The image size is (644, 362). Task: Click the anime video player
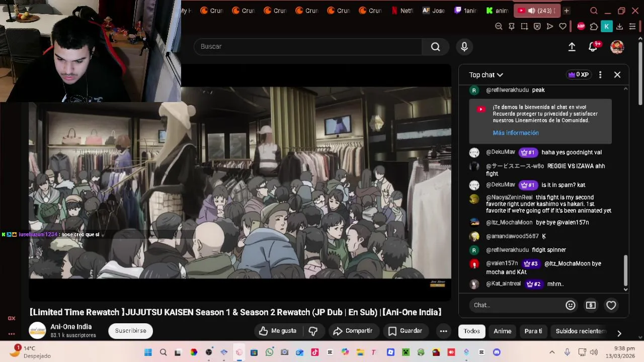240,183
